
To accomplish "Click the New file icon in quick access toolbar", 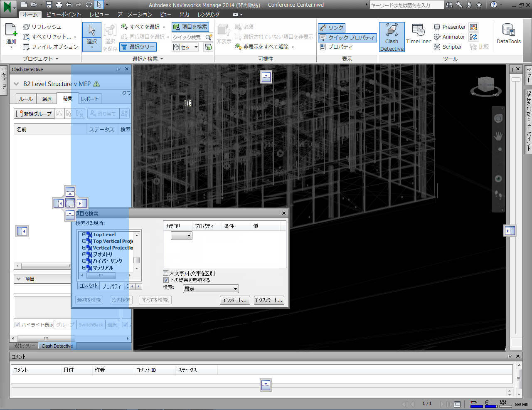I will [x=24, y=5].
